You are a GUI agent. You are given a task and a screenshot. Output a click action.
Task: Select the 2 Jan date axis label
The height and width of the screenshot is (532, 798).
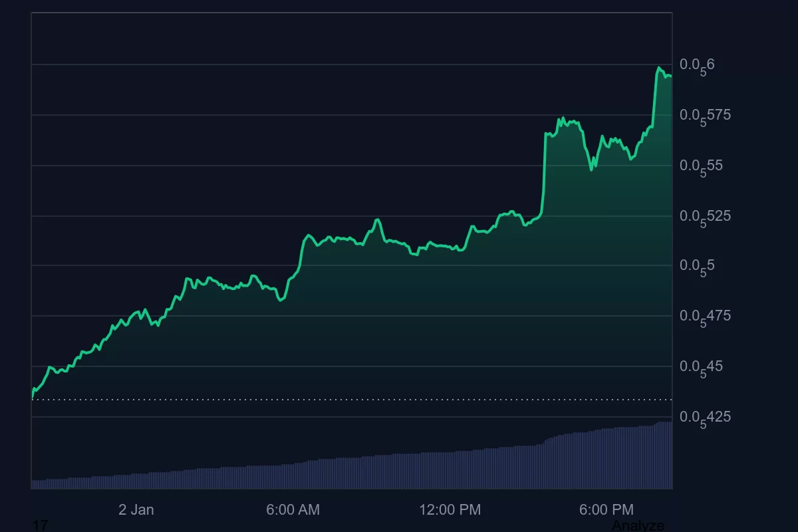click(x=136, y=510)
